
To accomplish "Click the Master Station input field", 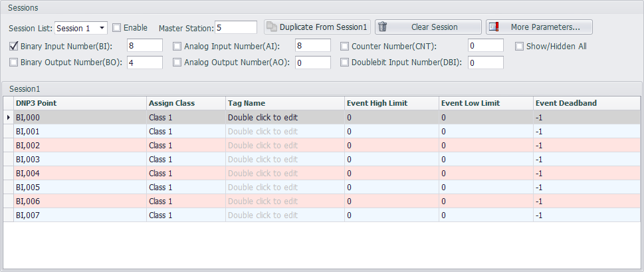I will pos(235,27).
